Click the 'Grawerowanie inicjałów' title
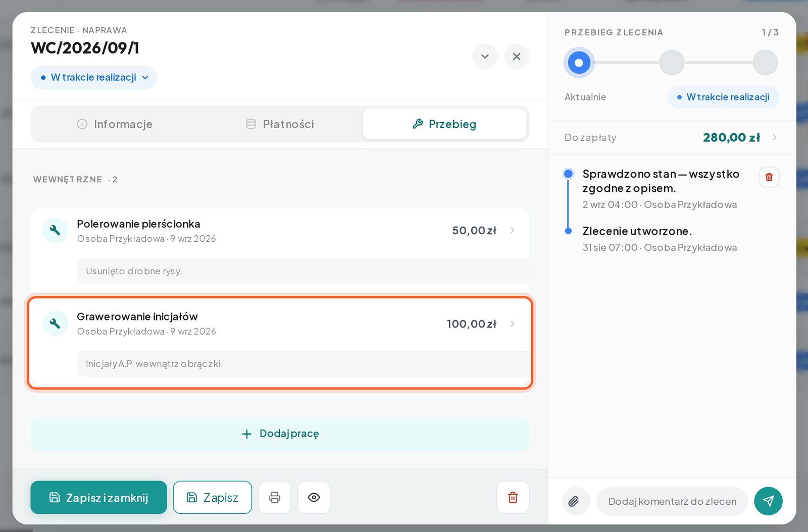The image size is (808, 532). (x=137, y=316)
